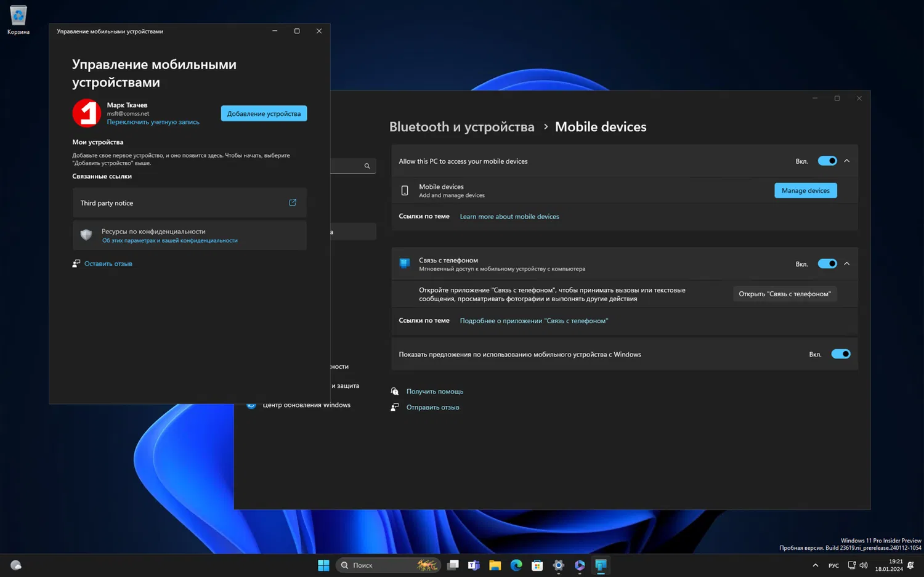Click the Поиск taskbar search box
The image size is (924, 577).
tap(389, 565)
